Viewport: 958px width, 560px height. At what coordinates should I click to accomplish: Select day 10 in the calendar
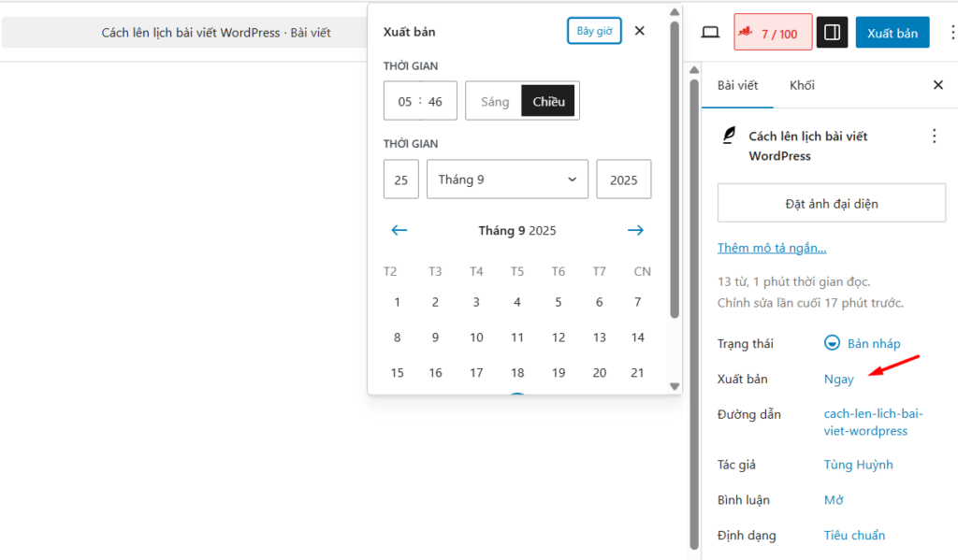476,337
